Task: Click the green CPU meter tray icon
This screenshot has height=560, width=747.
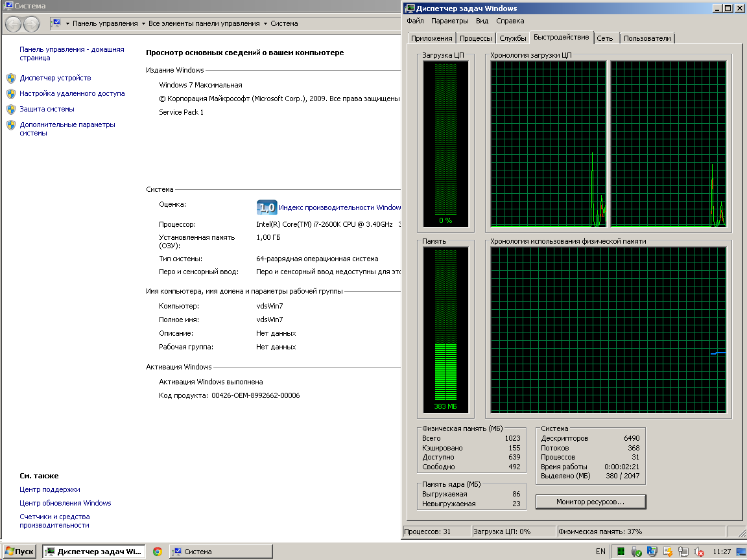Action: 621,552
